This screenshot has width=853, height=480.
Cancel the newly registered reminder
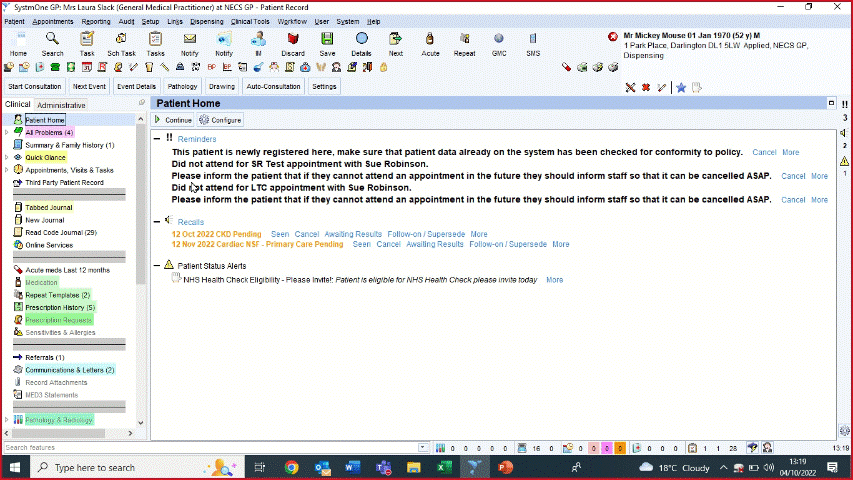tap(764, 152)
